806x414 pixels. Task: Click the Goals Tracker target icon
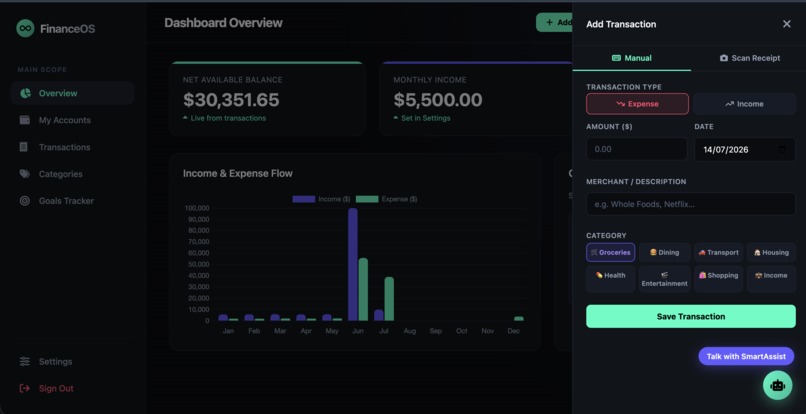[24, 201]
